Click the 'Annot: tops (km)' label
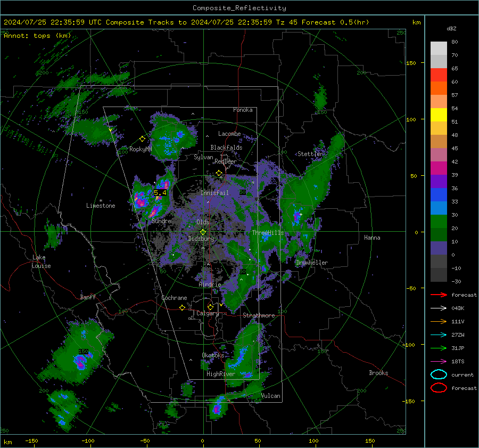Viewport: 479px width, 448px height. click(x=38, y=36)
